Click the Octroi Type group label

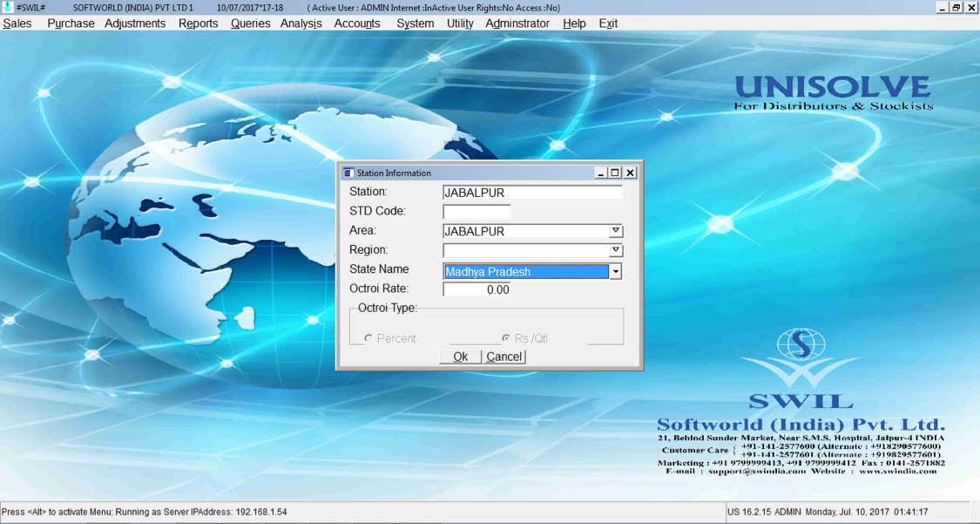coord(388,308)
